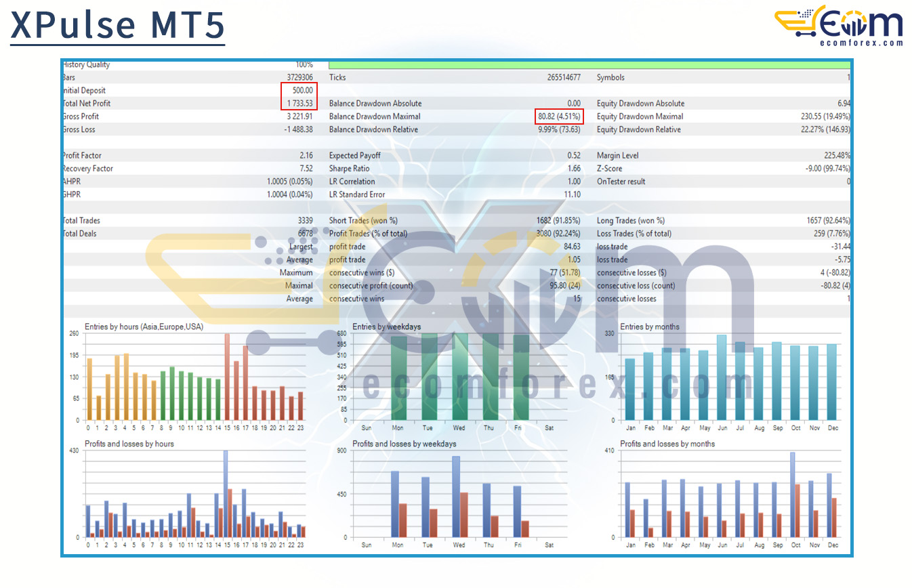Click the XPulse MT5 heading
This screenshot has width=912, height=588.
[117, 25]
